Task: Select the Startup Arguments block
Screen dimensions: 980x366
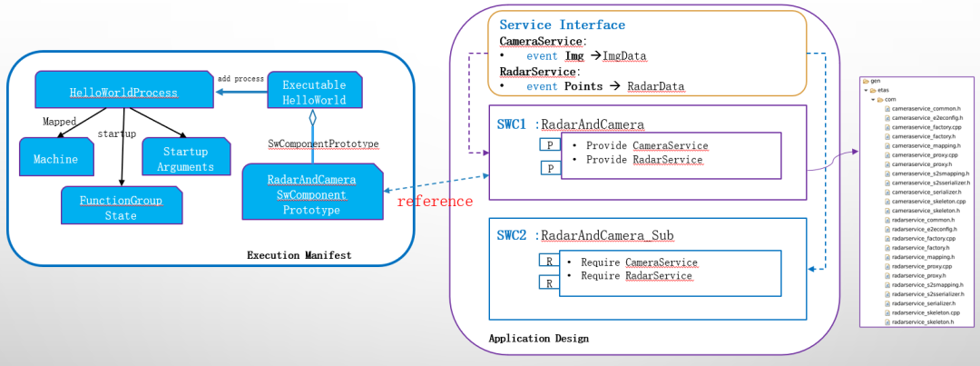Action: click(x=186, y=159)
